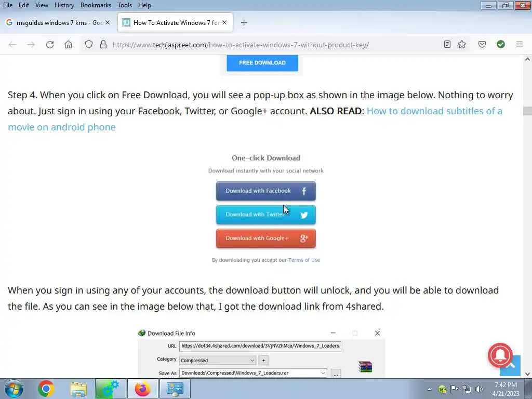Show tracking protection shield info
Viewport: 532px width, 399px height.
pyautogui.click(x=88, y=45)
